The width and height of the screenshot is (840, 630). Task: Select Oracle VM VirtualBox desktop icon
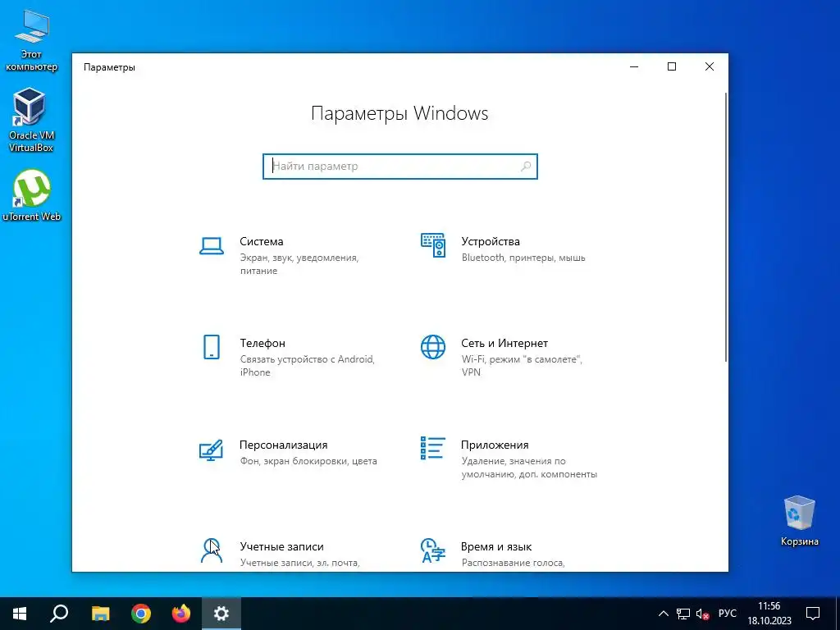click(x=31, y=121)
